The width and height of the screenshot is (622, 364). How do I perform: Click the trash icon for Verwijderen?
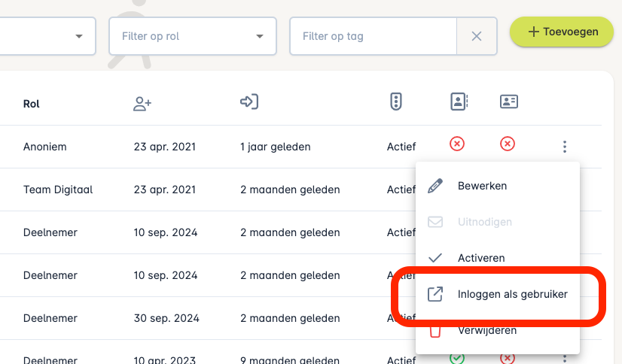click(x=434, y=332)
